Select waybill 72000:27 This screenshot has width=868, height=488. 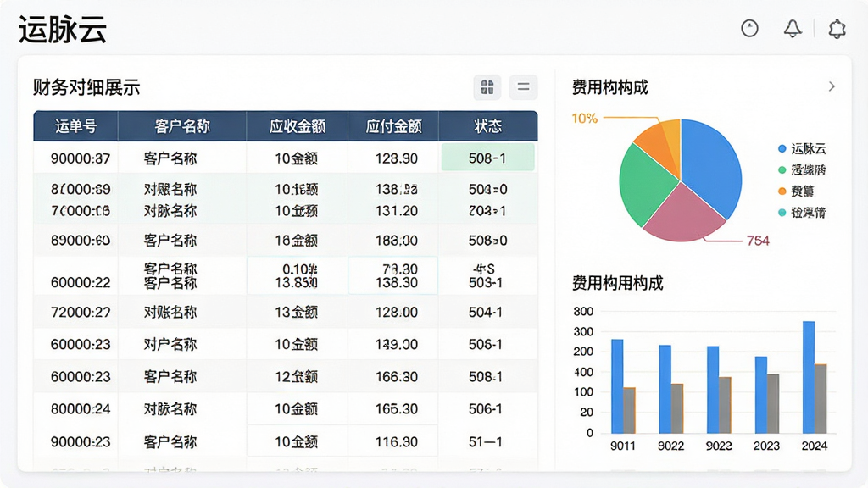pyautogui.click(x=81, y=312)
